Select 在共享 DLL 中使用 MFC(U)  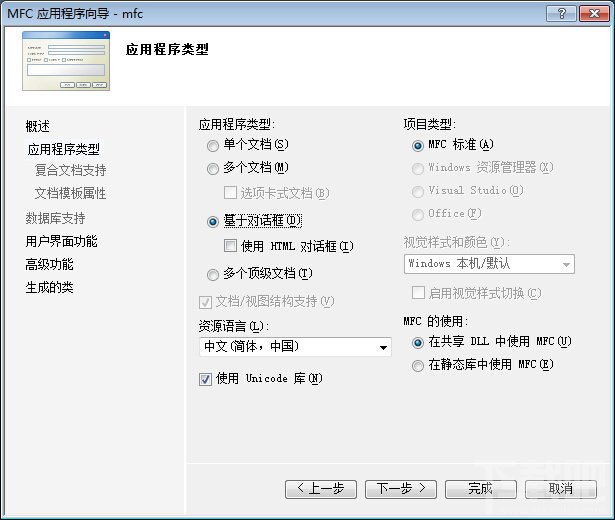(418, 342)
